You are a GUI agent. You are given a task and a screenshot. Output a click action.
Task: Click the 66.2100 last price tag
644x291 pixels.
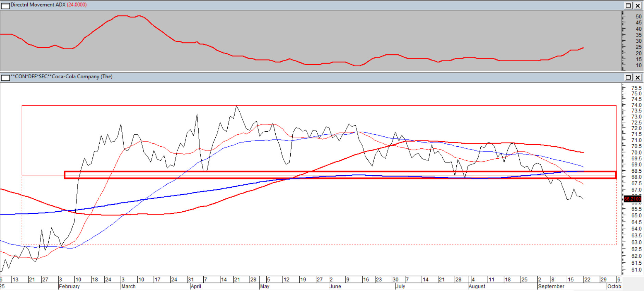point(632,199)
